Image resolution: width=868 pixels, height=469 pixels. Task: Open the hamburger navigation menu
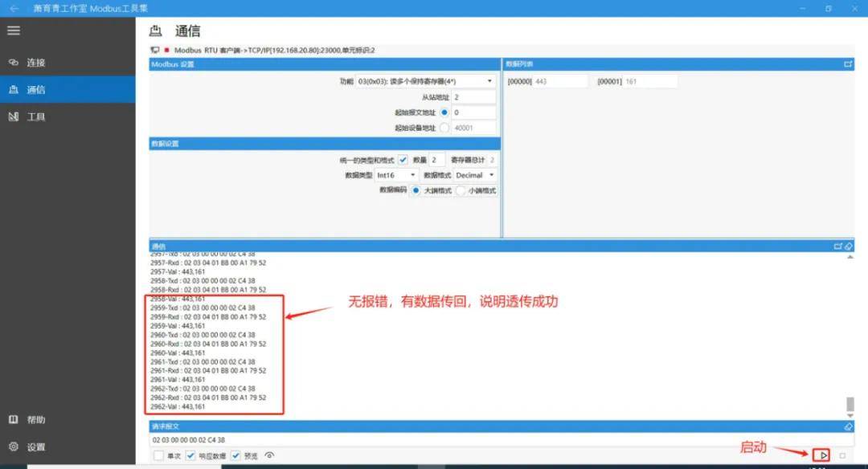(14, 31)
